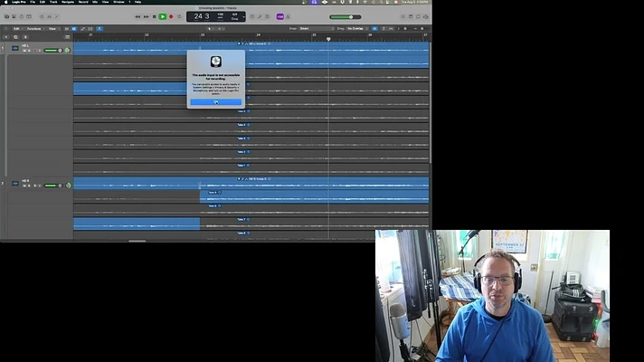Click the Rewind transport button
The height and width of the screenshot is (362, 644).
pyautogui.click(x=137, y=17)
